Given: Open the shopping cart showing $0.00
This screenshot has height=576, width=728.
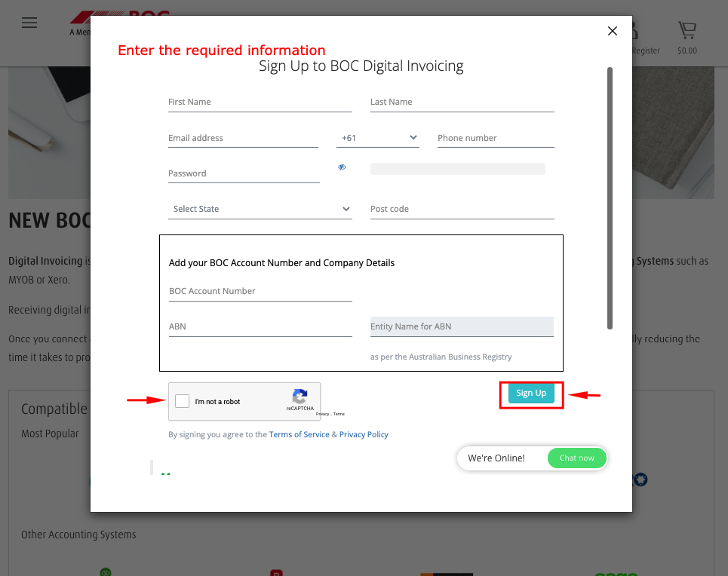Looking at the screenshot, I should 687,38.
